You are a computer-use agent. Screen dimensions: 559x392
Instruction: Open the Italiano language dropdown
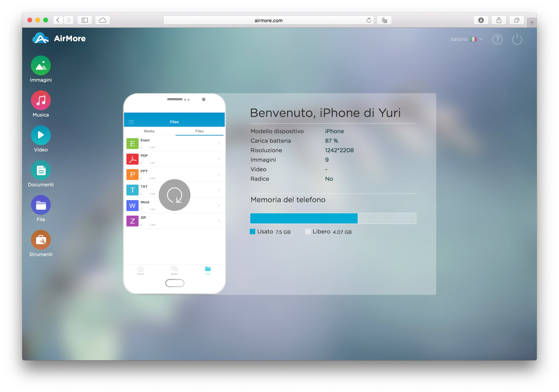point(466,39)
